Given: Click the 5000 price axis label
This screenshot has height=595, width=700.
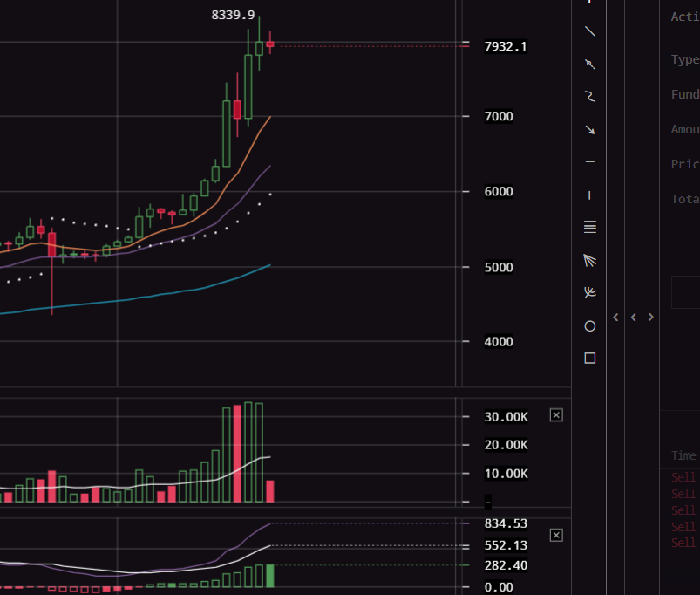Looking at the screenshot, I should pyautogui.click(x=499, y=268).
